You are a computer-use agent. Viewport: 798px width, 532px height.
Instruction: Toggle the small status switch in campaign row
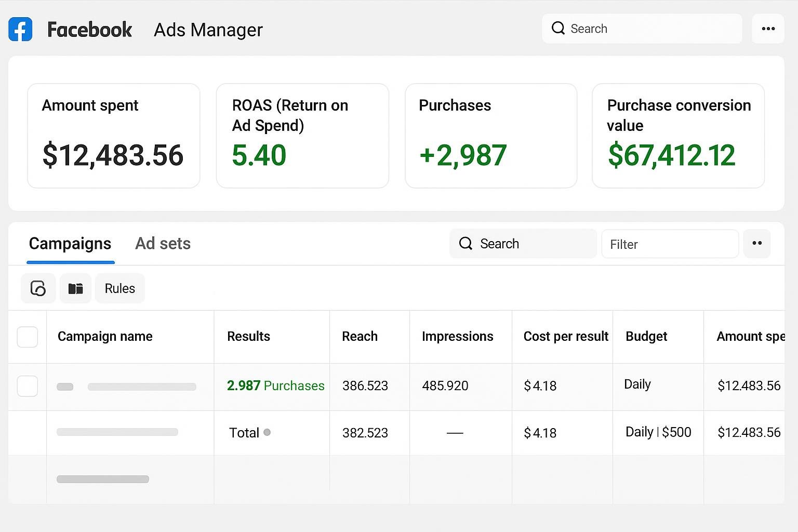(65, 387)
